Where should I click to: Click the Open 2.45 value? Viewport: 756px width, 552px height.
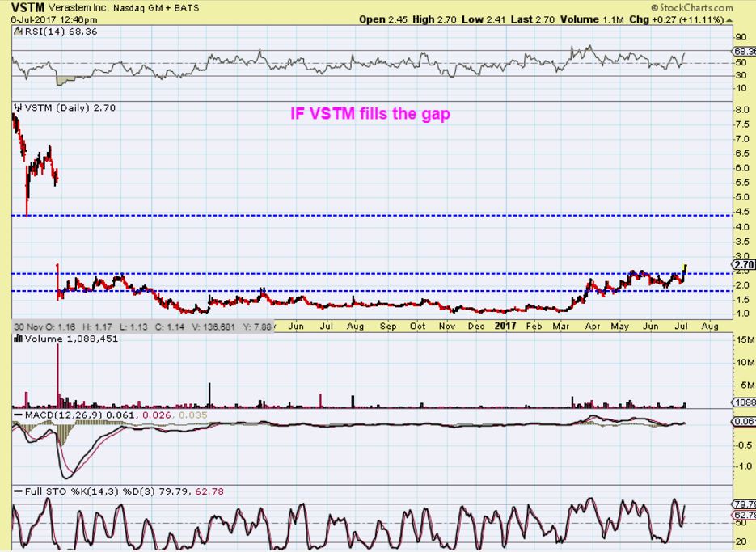383,19
